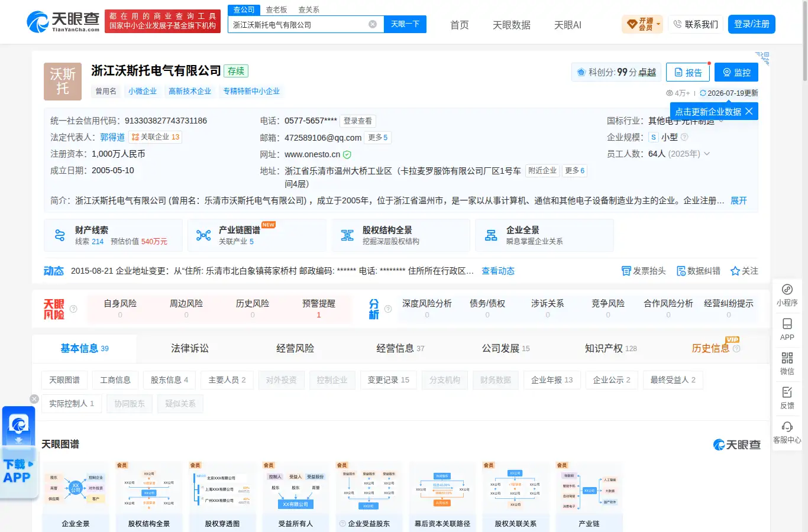The height and width of the screenshot is (532, 808).
Task: Select the 基本信息 39 tab
Action: [85, 349]
